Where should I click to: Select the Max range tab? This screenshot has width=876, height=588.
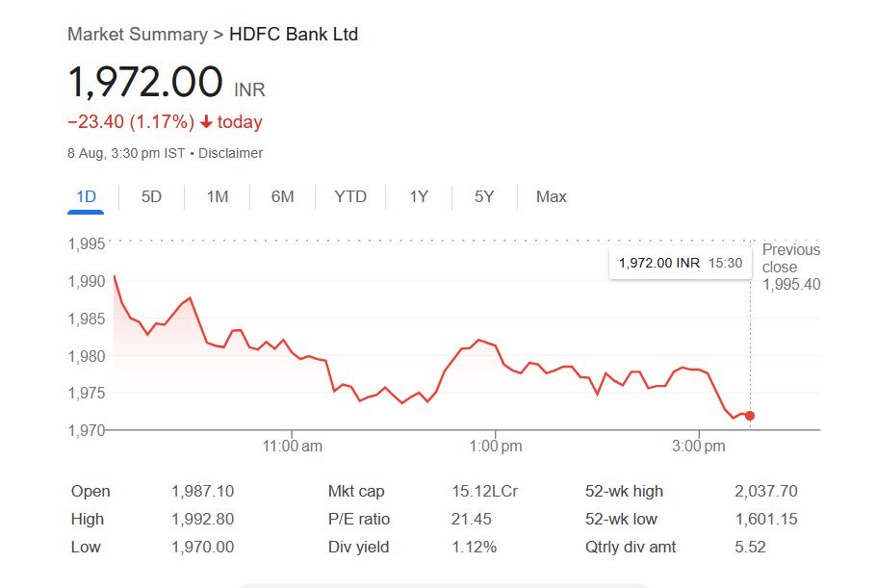click(x=551, y=196)
